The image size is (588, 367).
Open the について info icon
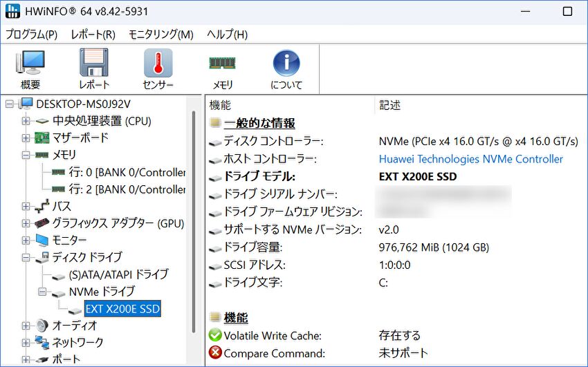[286, 70]
